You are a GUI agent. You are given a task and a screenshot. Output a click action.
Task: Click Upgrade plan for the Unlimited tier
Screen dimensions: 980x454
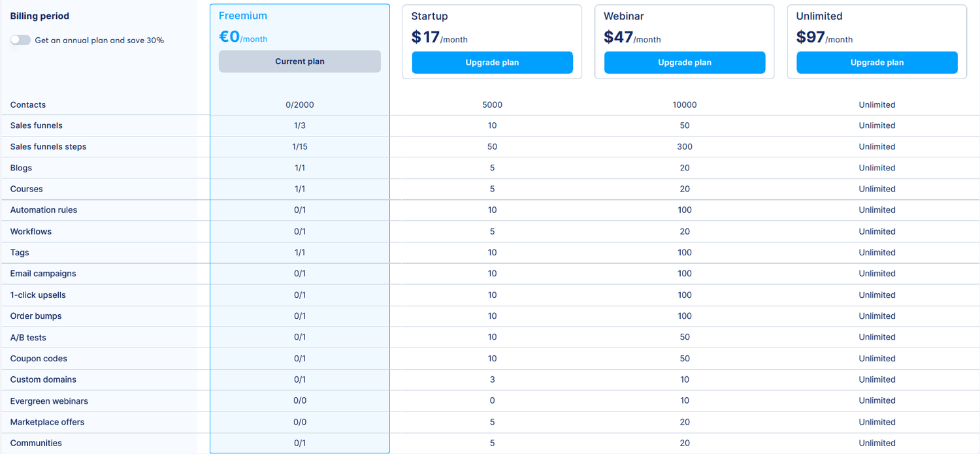pos(877,62)
